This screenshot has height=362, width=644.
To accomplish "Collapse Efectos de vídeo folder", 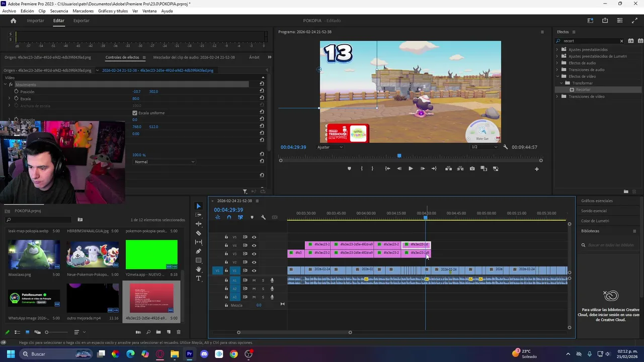I will pyautogui.click(x=557, y=76).
